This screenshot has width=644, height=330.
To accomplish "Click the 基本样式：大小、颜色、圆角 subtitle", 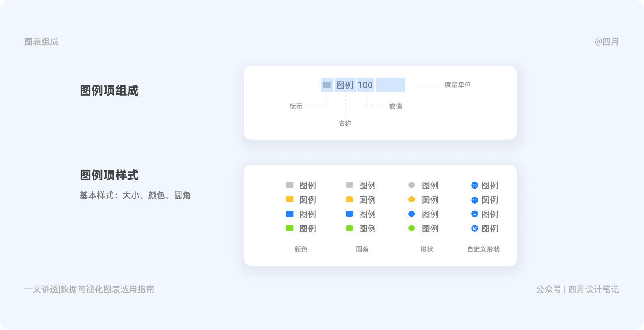I will [x=135, y=196].
